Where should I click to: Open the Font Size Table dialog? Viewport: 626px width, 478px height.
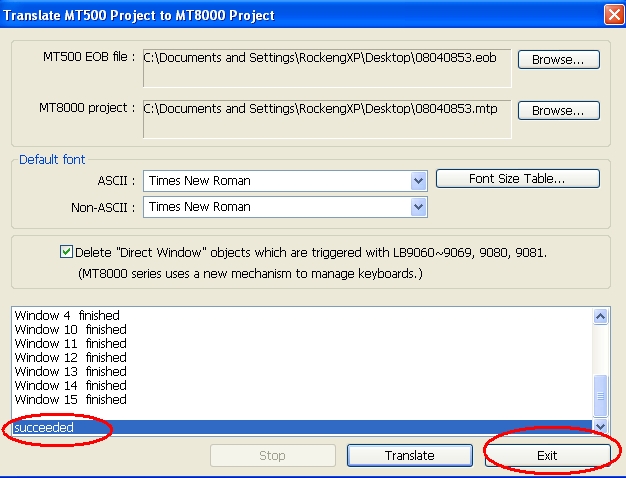click(x=517, y=179)
